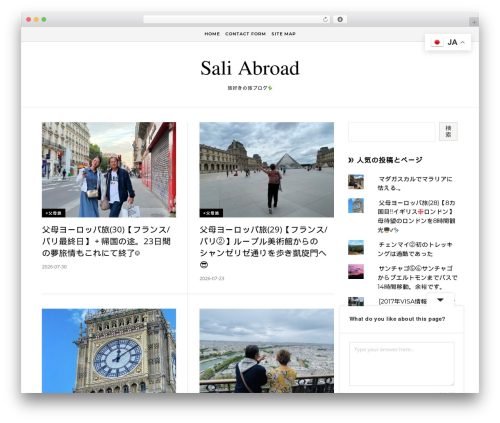Open popular post 父母ヨーロッパ旅(28)

click(416, 216)
